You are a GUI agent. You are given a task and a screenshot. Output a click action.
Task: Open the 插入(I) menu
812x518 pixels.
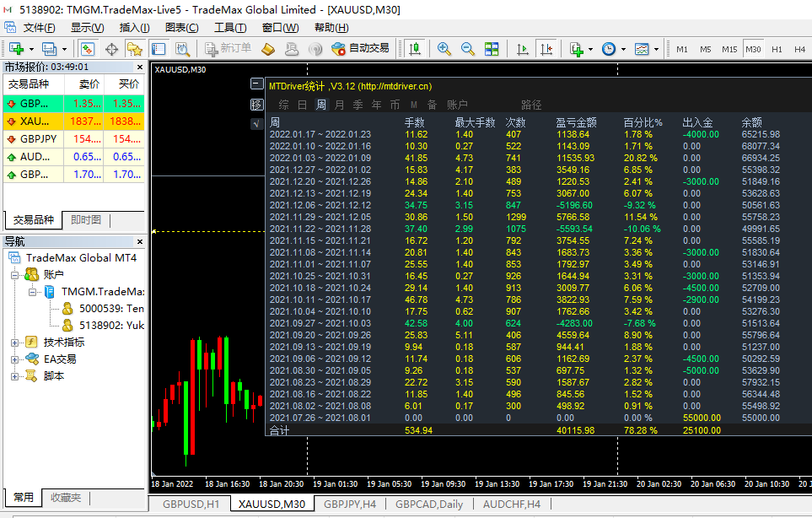[135, 28]
